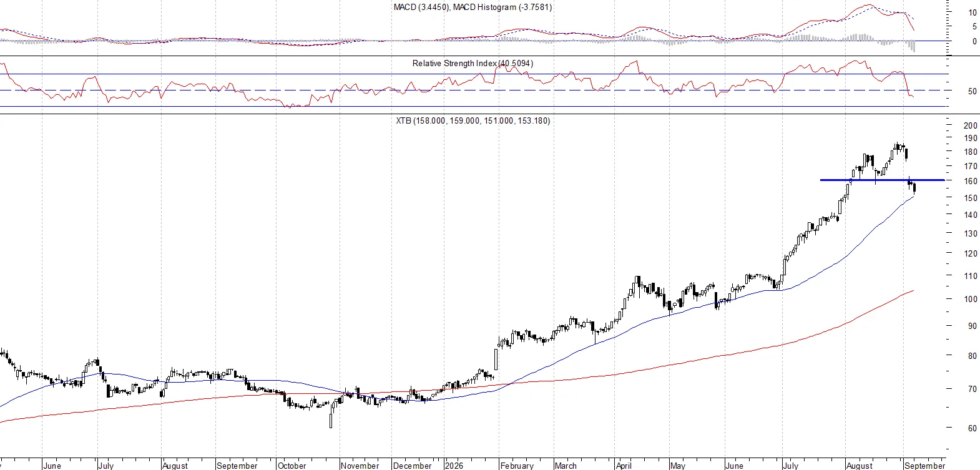Click the 130 price axis label
This screenshot has width=980, height=470.
[x=971, y=233]
